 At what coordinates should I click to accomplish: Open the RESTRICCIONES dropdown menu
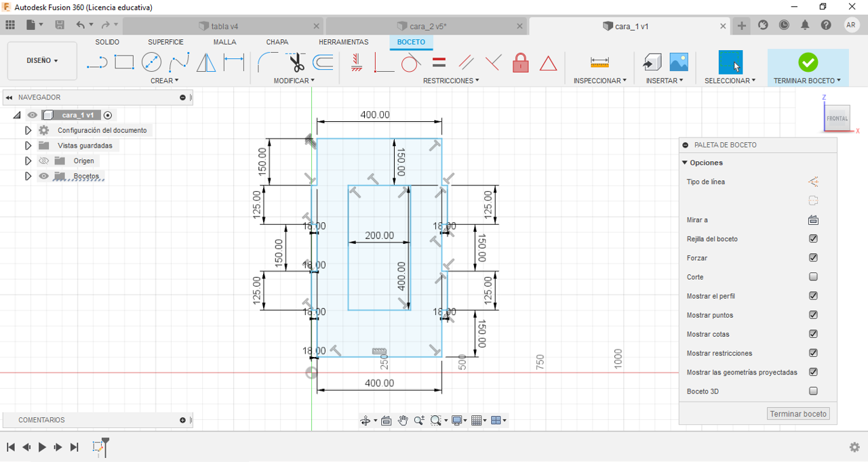450,81
